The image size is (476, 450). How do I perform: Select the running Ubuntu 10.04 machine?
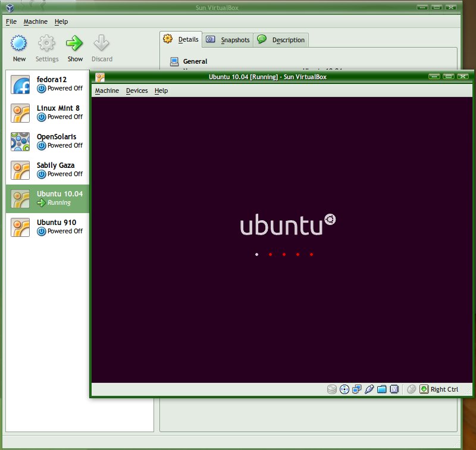48,199
